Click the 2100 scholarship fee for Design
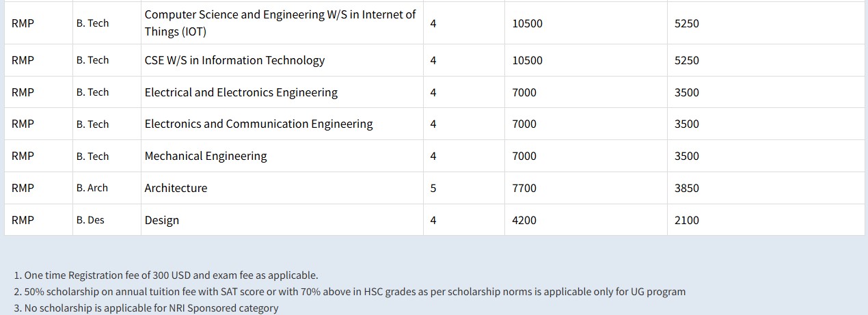Screen dimensions: 868x315 (686, 220)
